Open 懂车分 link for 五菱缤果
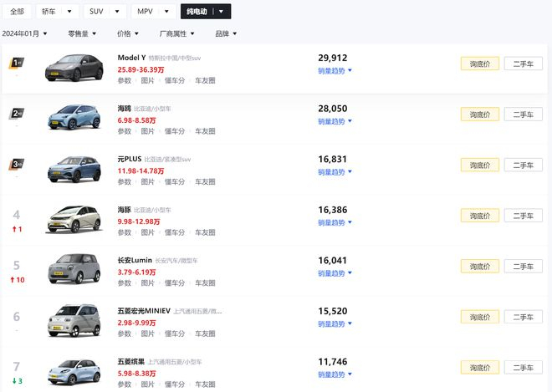Image resolution: width=552 pixels, height=392 pixels. pos(175,385)
